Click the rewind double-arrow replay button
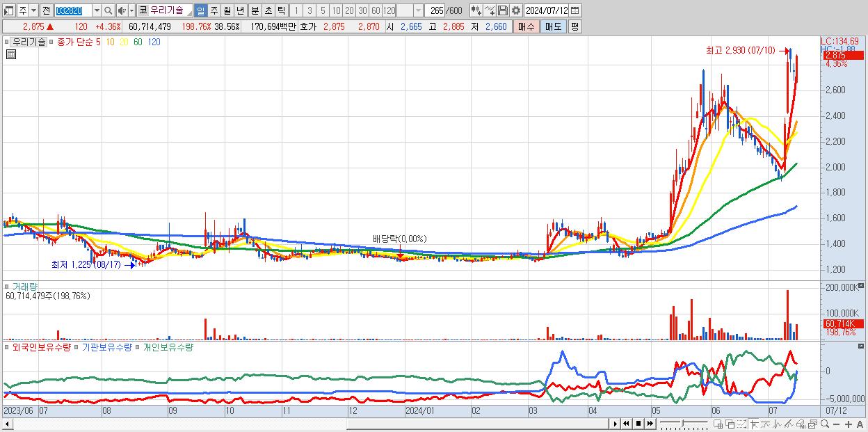Screen dimensions: 868x432 pyautogui.click(x=627, y=424)
